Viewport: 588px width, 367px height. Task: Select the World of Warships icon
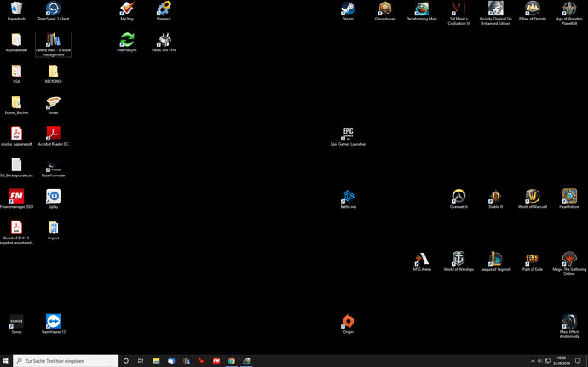[458, 261]
